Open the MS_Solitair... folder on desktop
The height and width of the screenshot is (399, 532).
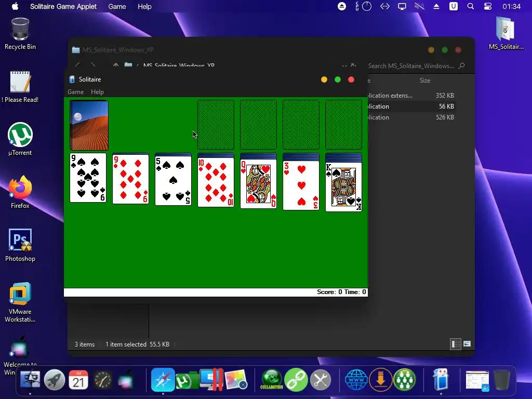pos(506,33)
